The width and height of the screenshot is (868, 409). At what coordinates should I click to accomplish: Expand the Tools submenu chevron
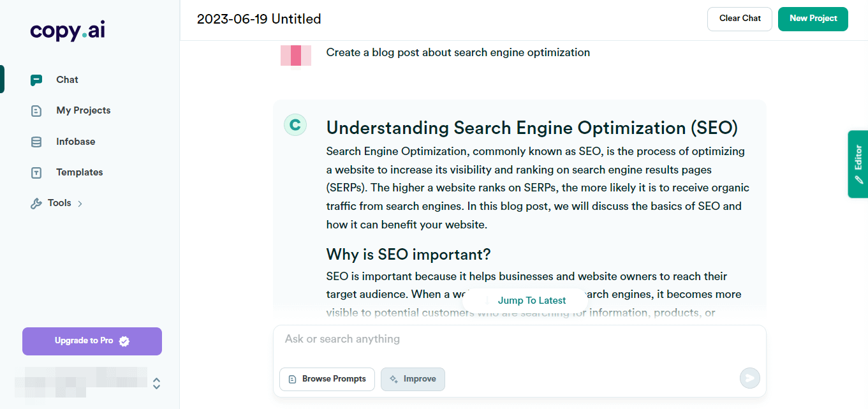point(79,203)
